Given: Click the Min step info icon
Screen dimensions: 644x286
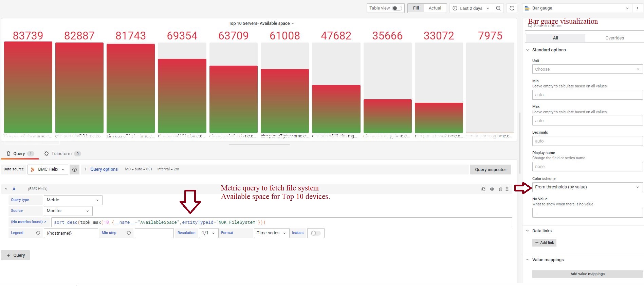Looking at the screenshot, I should click(129, 233).
